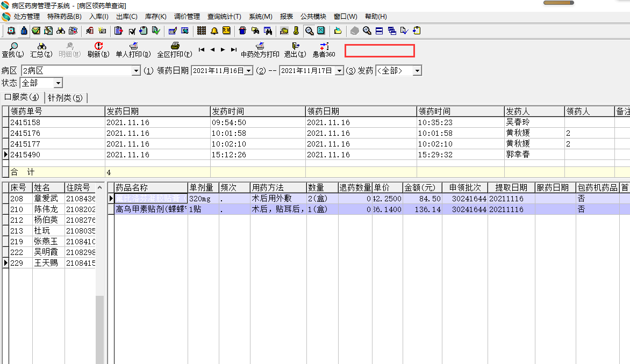This screenshot has height=364, width=630.
Task: Click 中药处方打印 print icon
Action: click(260, 47)
